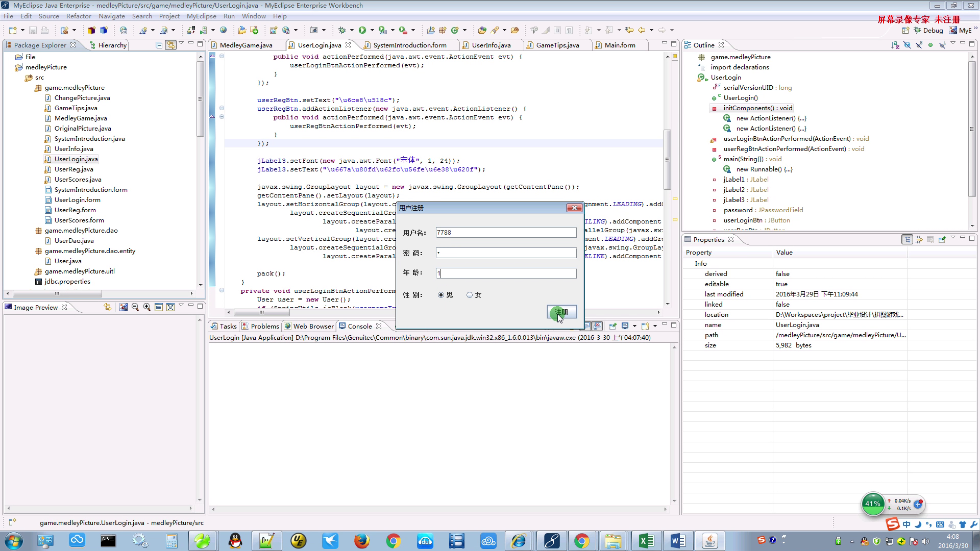Click the Back navigation arrow icon
The height and width of the screenshot is (551, 980).
click(642, 30)
